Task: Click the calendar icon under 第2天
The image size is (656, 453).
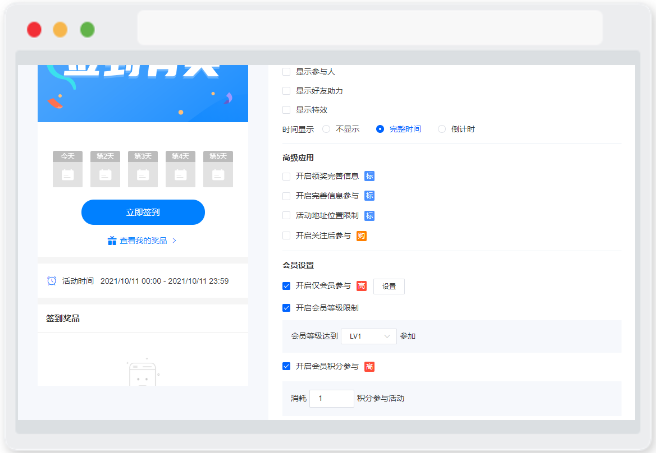Action: (x=105, y=174)
